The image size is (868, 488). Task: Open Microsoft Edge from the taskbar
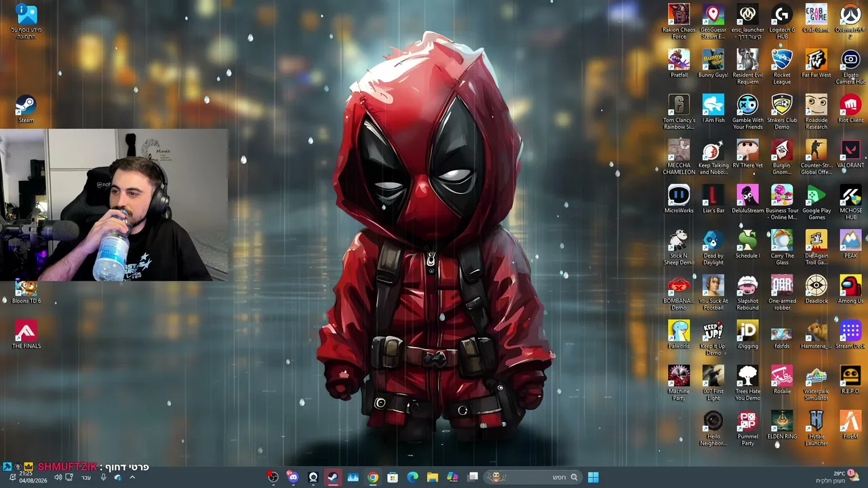coord(412,477)
